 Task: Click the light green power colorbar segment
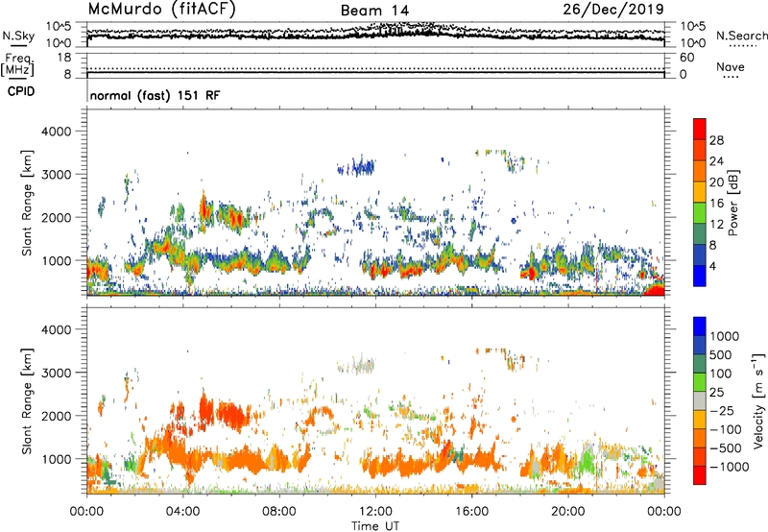click(700, 213)
